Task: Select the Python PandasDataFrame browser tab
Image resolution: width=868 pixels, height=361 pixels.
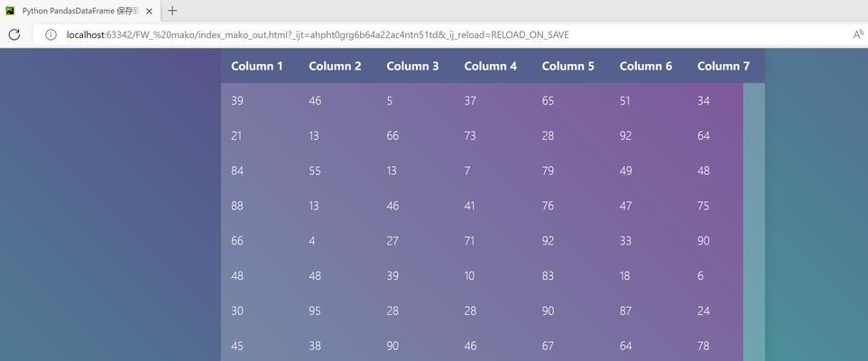Action: click(79, 11)
